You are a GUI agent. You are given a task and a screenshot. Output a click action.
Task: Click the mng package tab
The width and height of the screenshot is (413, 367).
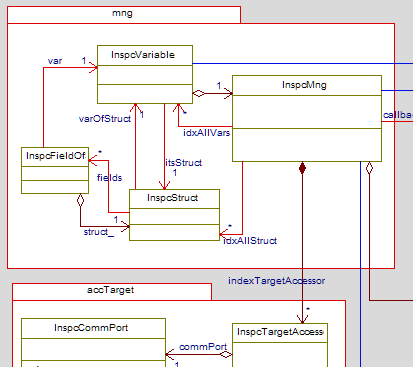(124, 15)
